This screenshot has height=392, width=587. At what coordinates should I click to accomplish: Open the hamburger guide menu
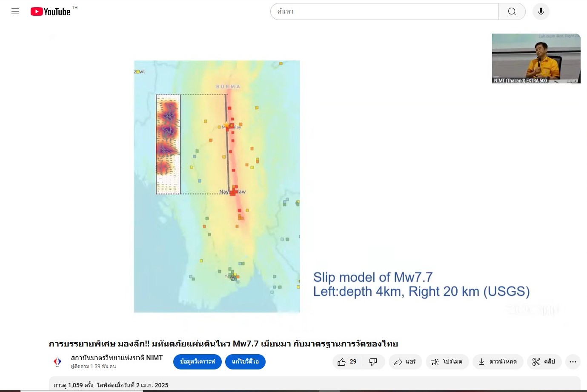(x=15, y=11)
